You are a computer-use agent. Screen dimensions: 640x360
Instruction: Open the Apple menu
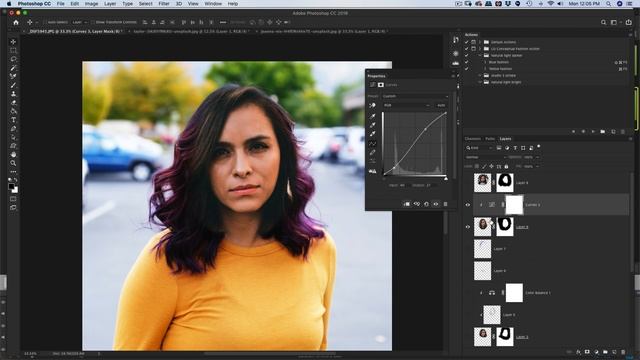pyautogui.click(x=9, y=4)
